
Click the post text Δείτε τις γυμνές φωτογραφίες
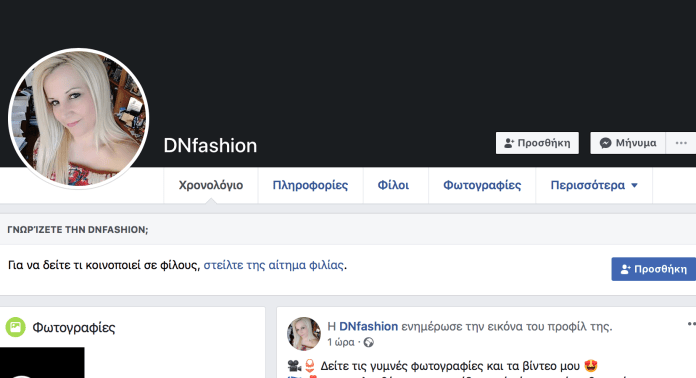[450, 366]
